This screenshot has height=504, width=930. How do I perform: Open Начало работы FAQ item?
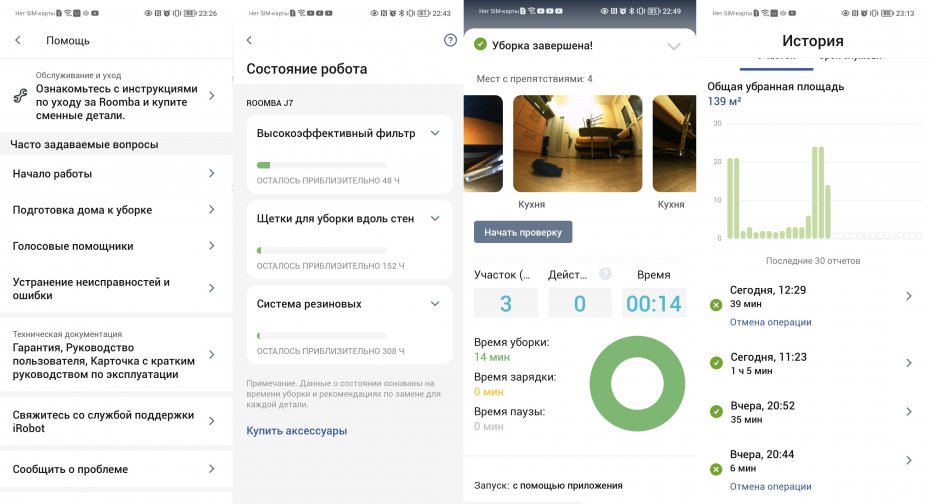[x=116, y=174]
